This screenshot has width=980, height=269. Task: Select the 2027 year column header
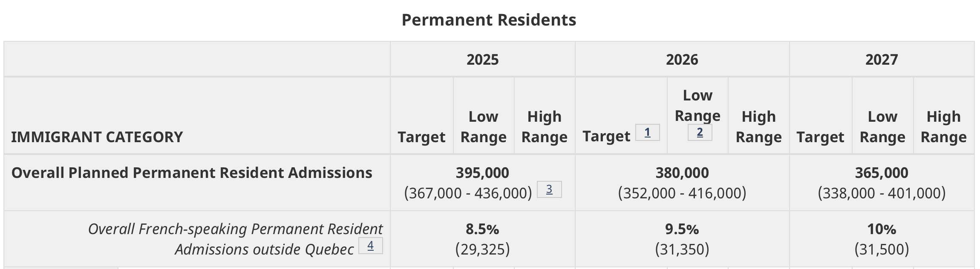pyautogui.click(x=881, y=60)
